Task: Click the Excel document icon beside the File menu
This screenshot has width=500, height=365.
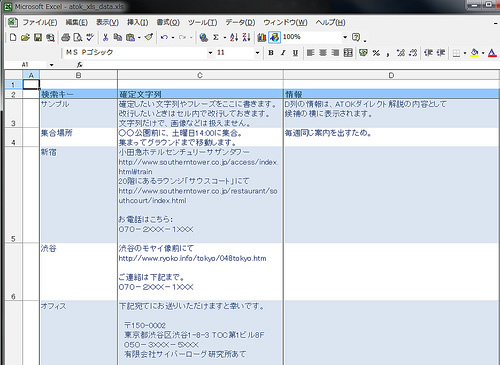Action: [x=13, y=22]
